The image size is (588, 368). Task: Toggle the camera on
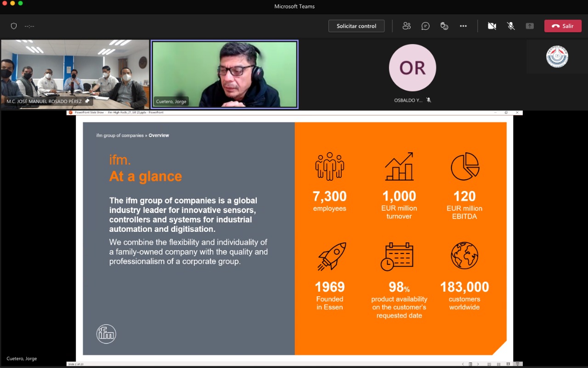[x=492, y=26]
